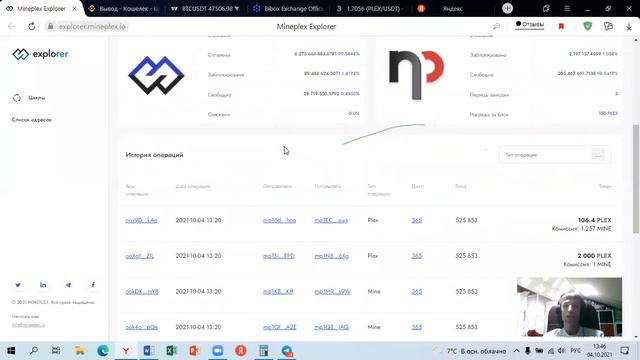640x360 pixels.
Task: Open recipient address in the 2 000 PLEX row
Action: (331, 256)
